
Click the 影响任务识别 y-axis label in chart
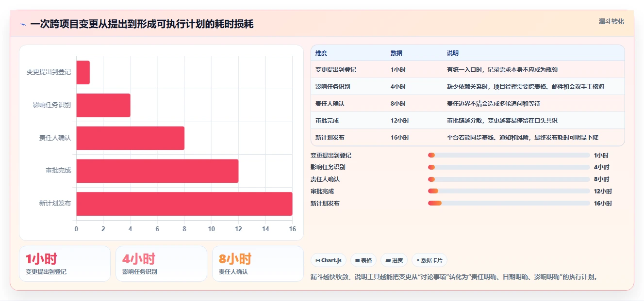pyautogui.click(x=52, y=105)
